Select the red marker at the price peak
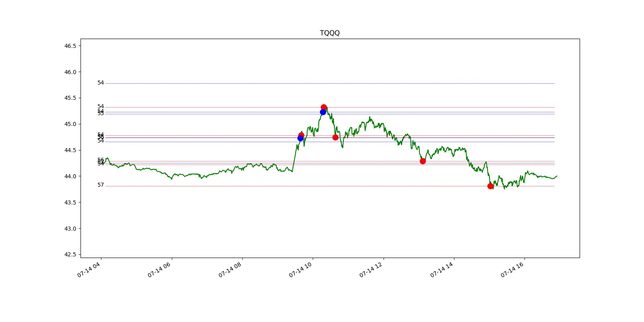The image size is (644, 322). [x=324, y=107]
